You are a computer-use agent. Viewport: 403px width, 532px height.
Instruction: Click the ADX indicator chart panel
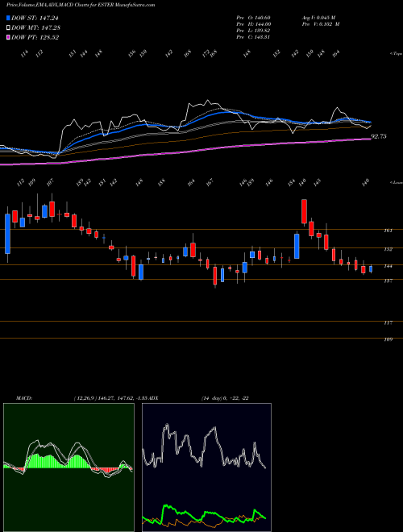206,468
